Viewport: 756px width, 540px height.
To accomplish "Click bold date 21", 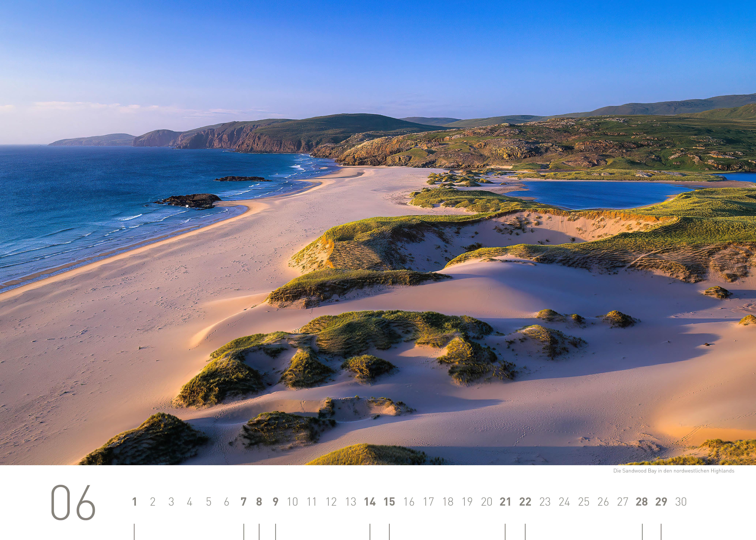I will (x=505, y=501).
